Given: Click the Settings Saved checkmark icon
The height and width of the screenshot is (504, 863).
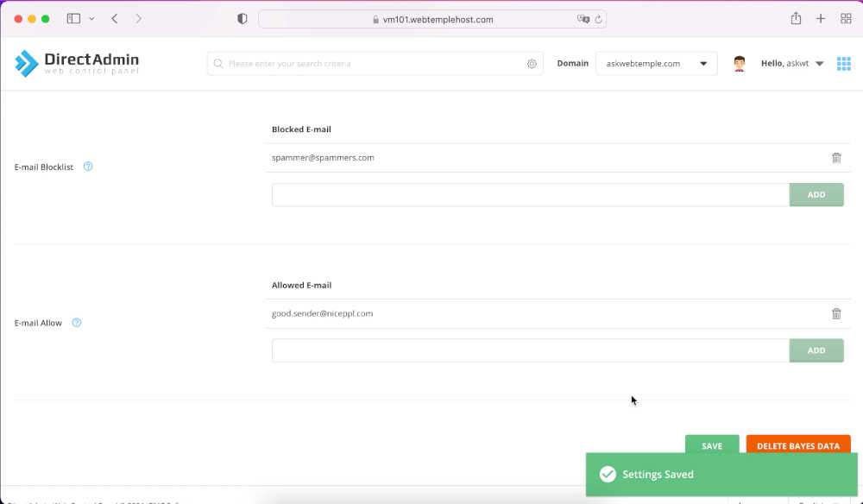Looking at the screenshot, I should coord(608,475).
